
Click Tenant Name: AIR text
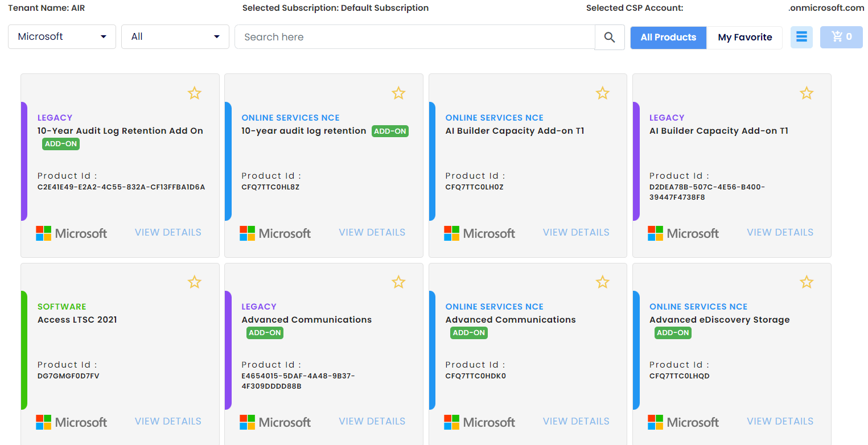coord(47,8)
